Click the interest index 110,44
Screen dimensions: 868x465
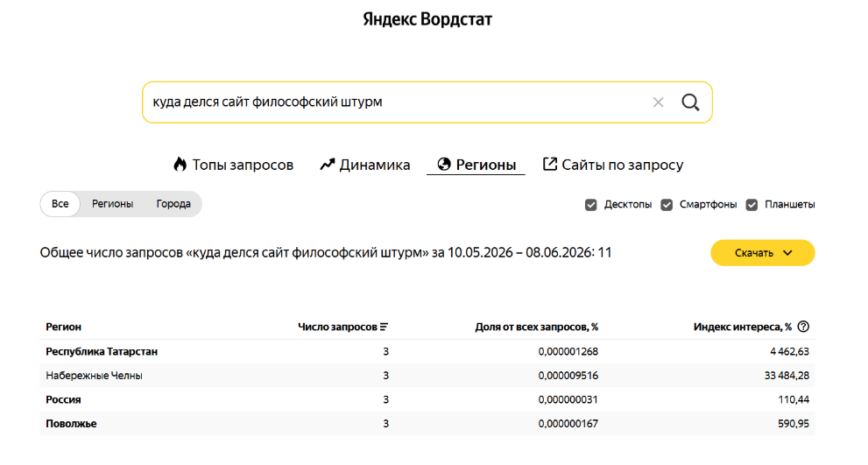click(x=794, y=399)
